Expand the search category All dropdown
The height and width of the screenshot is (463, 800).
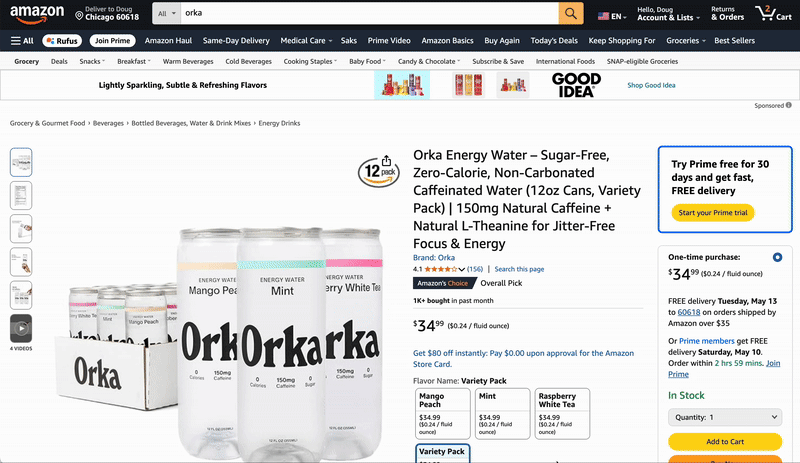click(166, 14)
